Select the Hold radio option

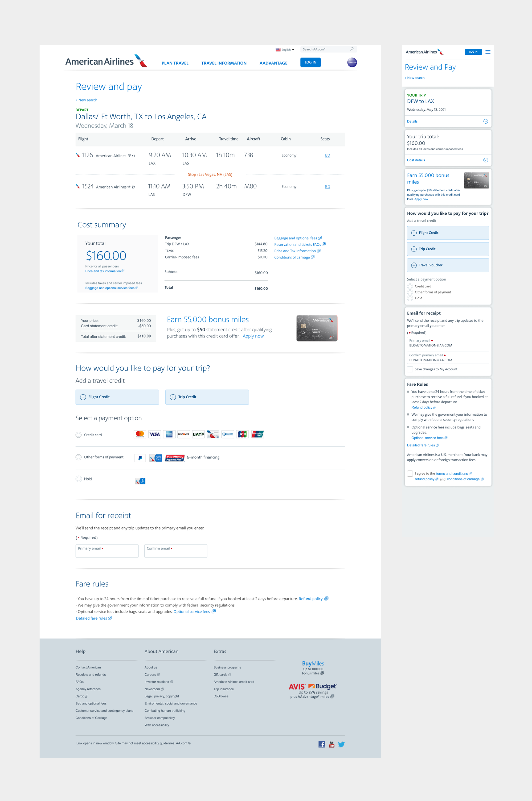(79, 479)
